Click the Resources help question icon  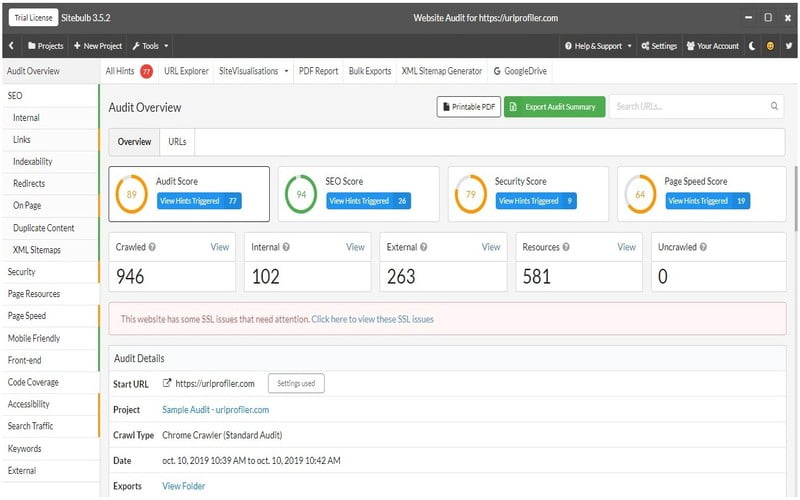566,247
